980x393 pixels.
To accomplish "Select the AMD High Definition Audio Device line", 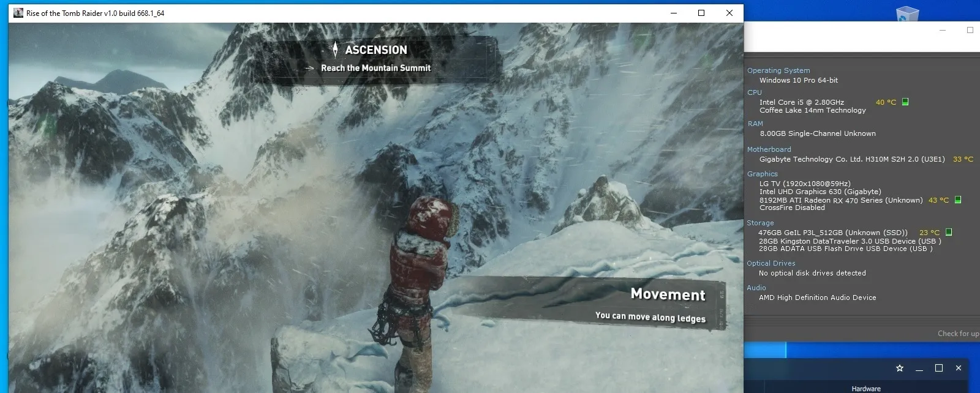I will click(x=817, y=298).
